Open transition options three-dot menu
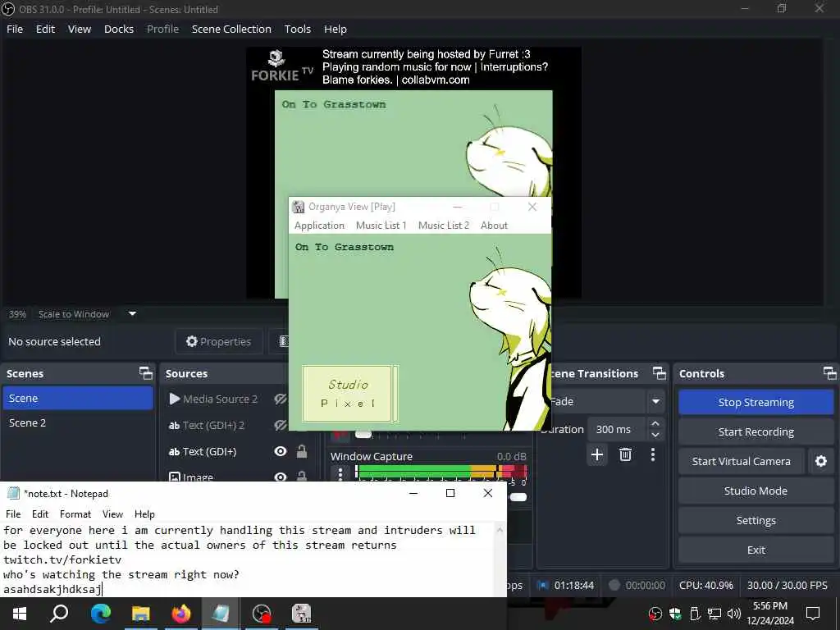The image size is (840, 630). click(652, 454)
